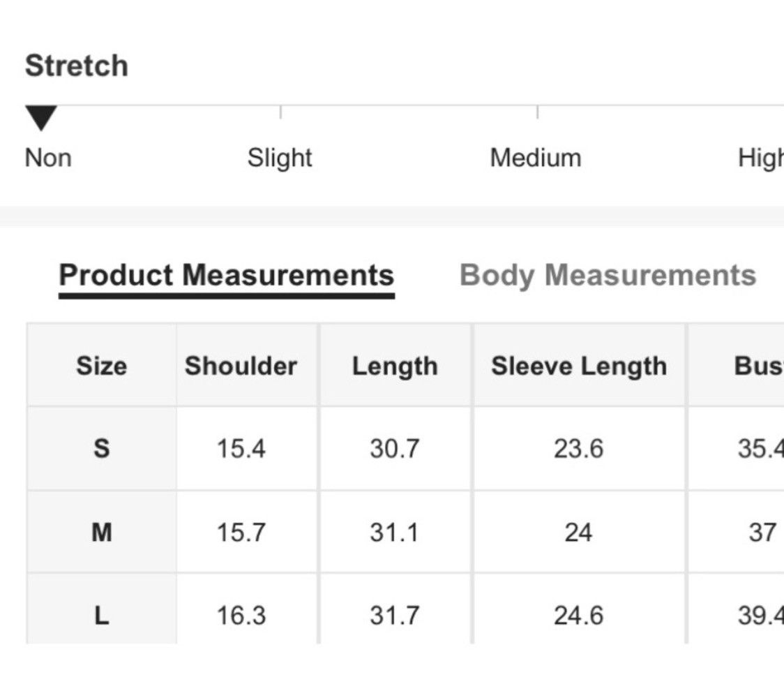Select the Medium stretch label
The image size is (784, 698).
coord(536,158)
